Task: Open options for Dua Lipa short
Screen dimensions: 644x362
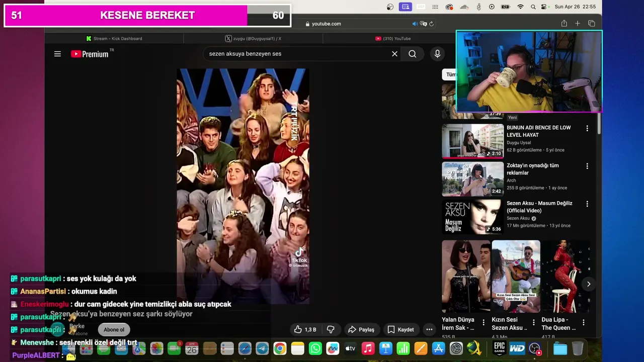Action: click(x=584, y=322)
